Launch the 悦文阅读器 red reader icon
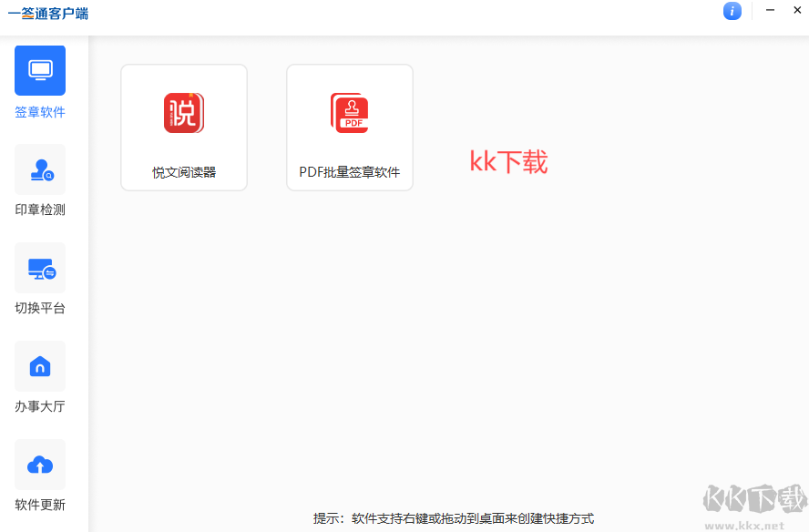 [184, 113]
